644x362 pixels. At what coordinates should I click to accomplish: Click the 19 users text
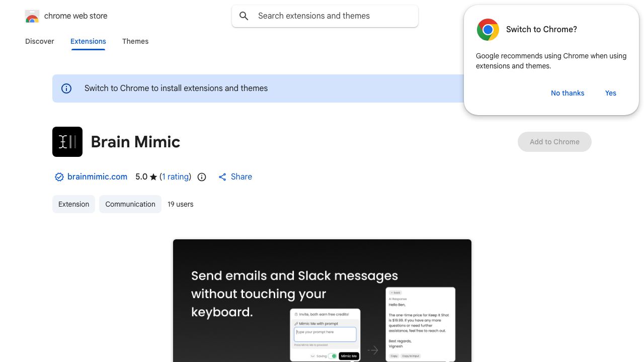(x=181, y=204)
